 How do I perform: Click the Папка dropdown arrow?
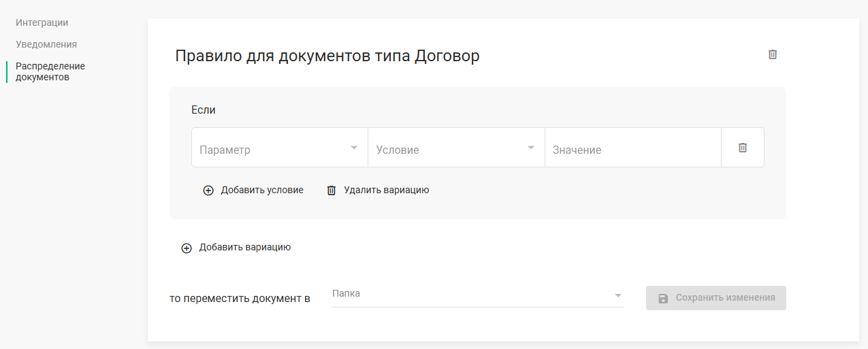coord(618,296)
